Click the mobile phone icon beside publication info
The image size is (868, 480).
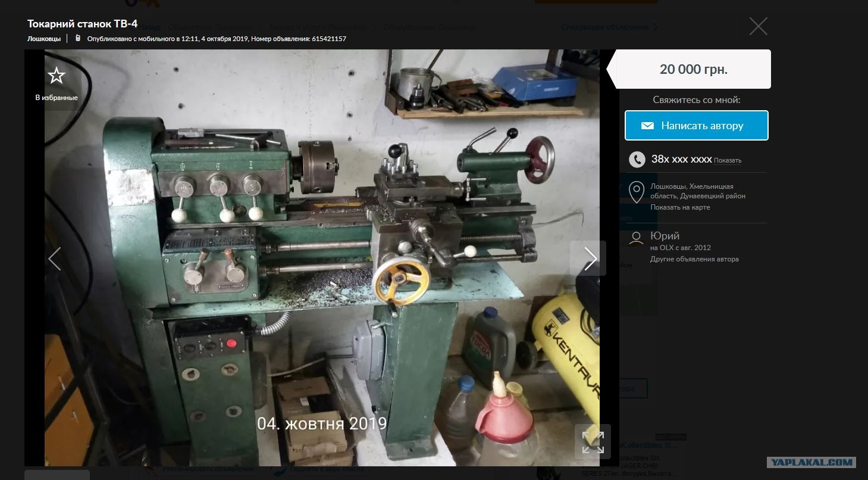pyautogui.click(x=77, y=38)
